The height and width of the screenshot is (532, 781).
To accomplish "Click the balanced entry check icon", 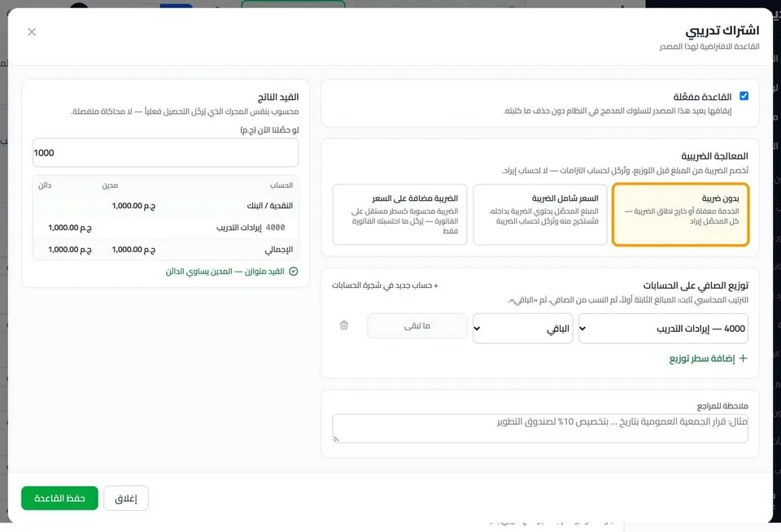I will click(294, 272).
